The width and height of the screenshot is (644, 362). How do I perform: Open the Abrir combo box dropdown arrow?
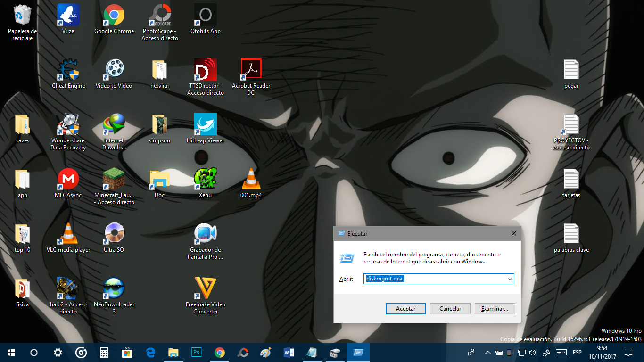tap(510, 279)
